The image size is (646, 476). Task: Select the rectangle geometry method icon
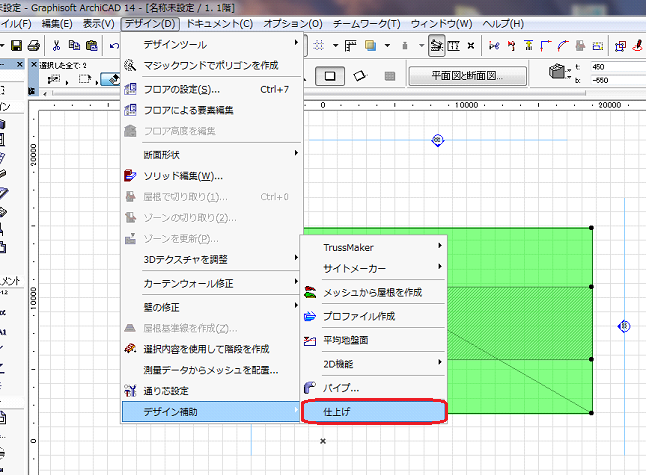tap(329, 75)
